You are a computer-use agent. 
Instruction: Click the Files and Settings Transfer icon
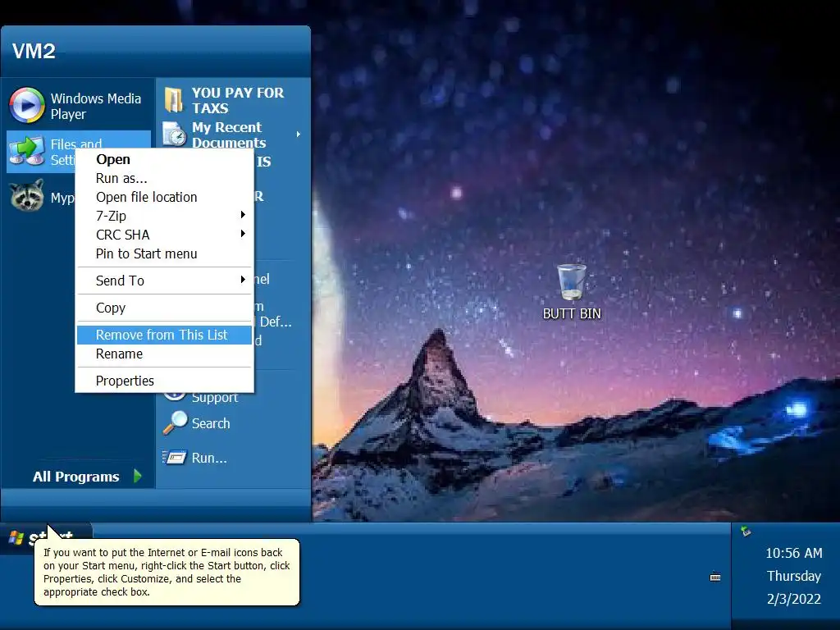pos(26,151)
